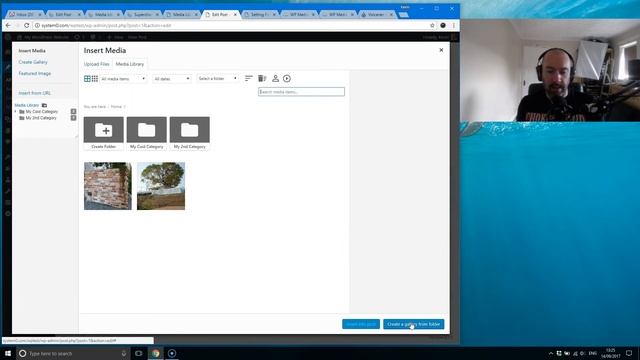Click folder icon next to Media Library label
This screenshot has height=360, width=640.
(44, 105)
